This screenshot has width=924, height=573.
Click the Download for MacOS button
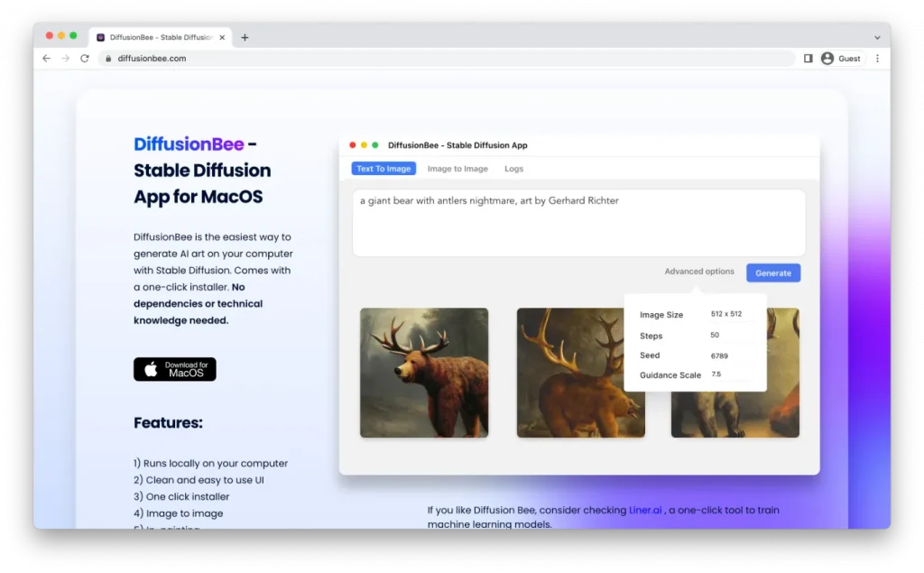click(175, 369)
